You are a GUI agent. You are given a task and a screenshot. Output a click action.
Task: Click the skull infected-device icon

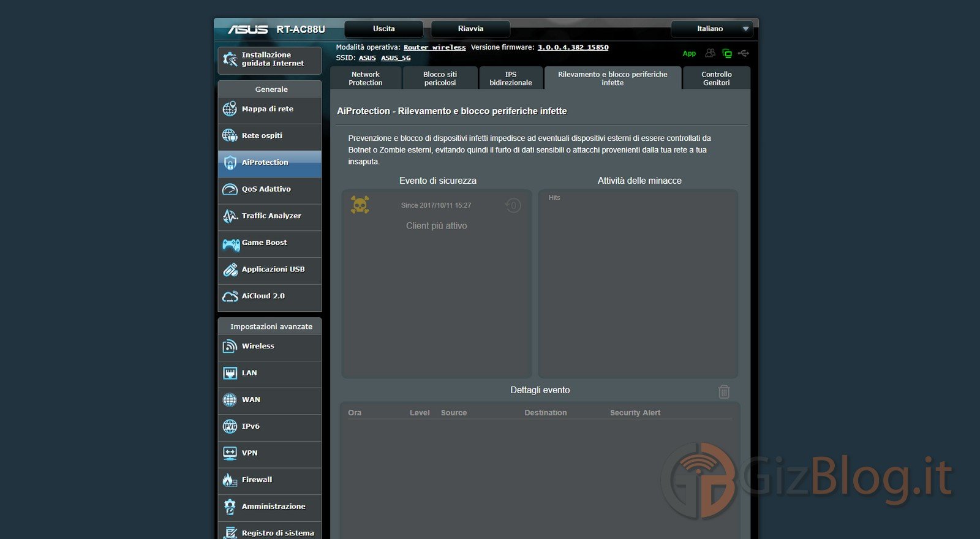click(360, 205)
